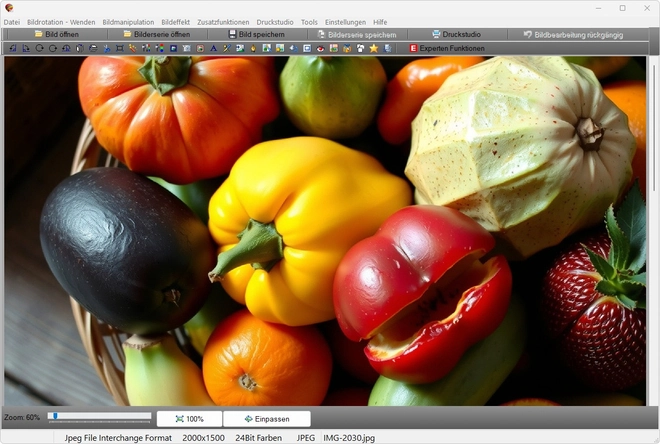Open the Zusatzfunktionen menu
This screenshot has width=660, height=444.
click(x=225, y=22)
